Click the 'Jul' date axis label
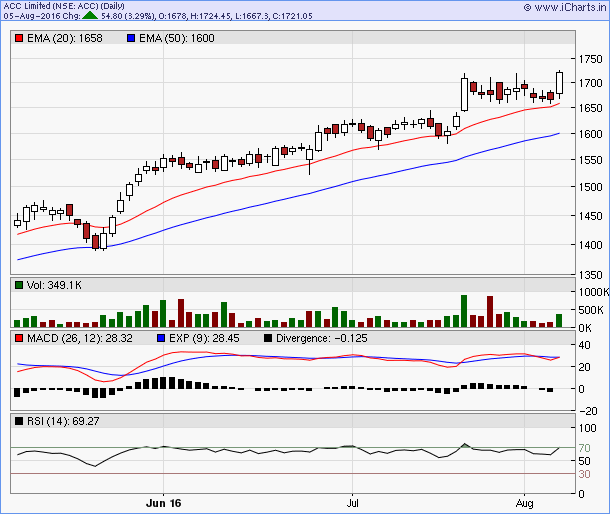Screen dimensions: 610x514 click(x=352, y=503)
